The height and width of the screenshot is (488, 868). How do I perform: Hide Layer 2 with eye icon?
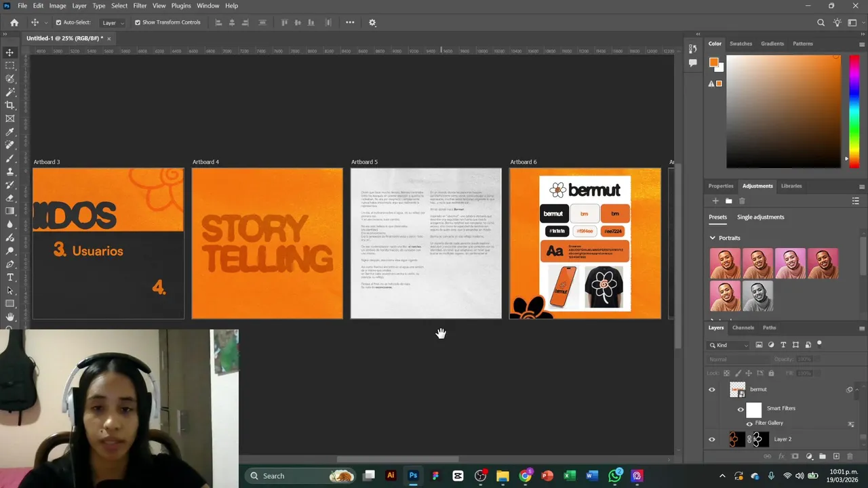(712, 440)
